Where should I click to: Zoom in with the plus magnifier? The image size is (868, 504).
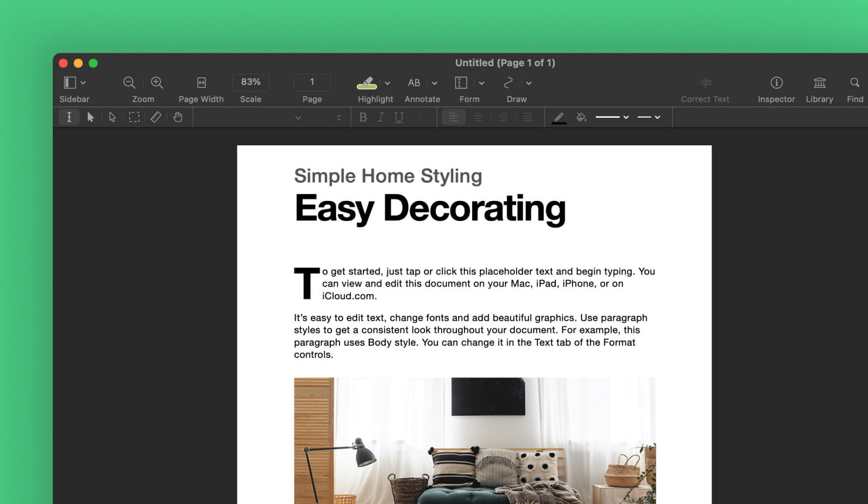[157, 83]
